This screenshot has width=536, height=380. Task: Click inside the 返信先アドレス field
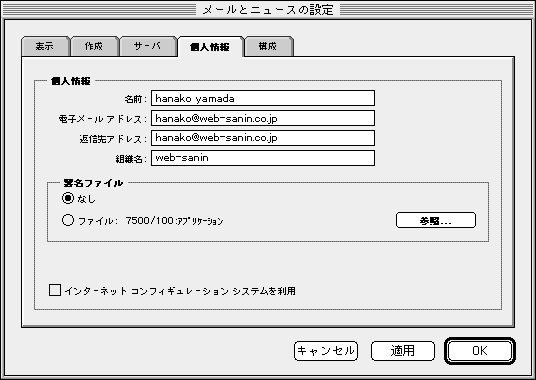tap(263, 138)
